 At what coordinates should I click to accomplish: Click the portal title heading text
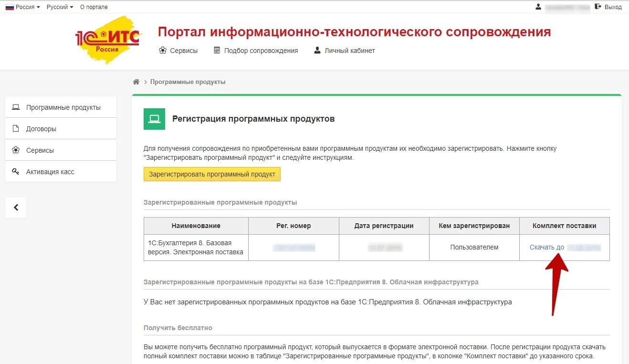355,32
